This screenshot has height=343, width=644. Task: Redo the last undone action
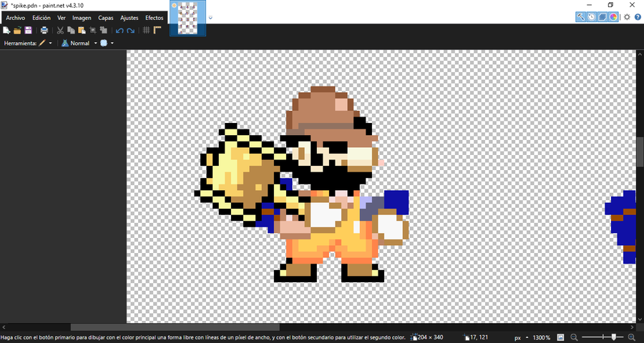click(x=131, y=30)
